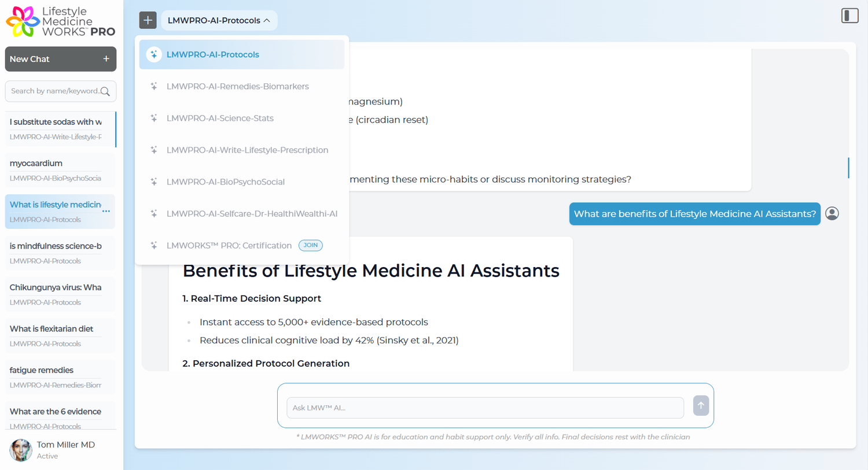
Task: Open the 'I substitute sodas with w' chat
Action: click(60, 129)
